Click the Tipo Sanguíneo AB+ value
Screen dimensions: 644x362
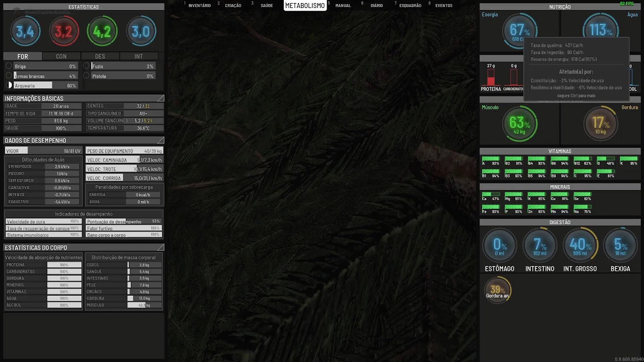click(143, 114)
